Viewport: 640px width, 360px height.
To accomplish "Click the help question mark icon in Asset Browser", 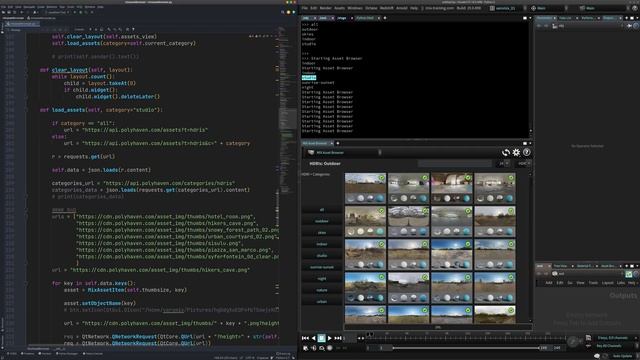I will pos(527,152).
